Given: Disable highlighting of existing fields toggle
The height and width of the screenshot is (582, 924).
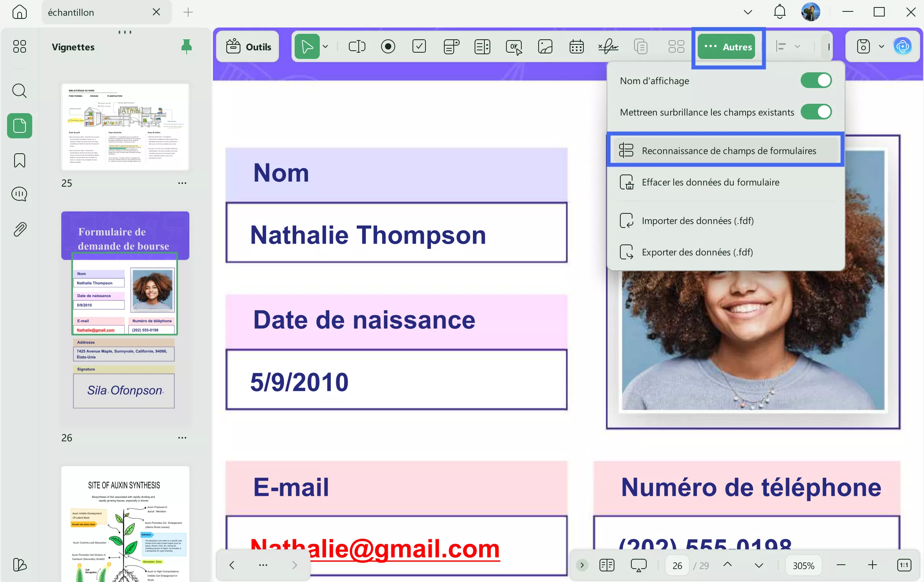Looking at the screenshot, I should (x=816, y=112).
